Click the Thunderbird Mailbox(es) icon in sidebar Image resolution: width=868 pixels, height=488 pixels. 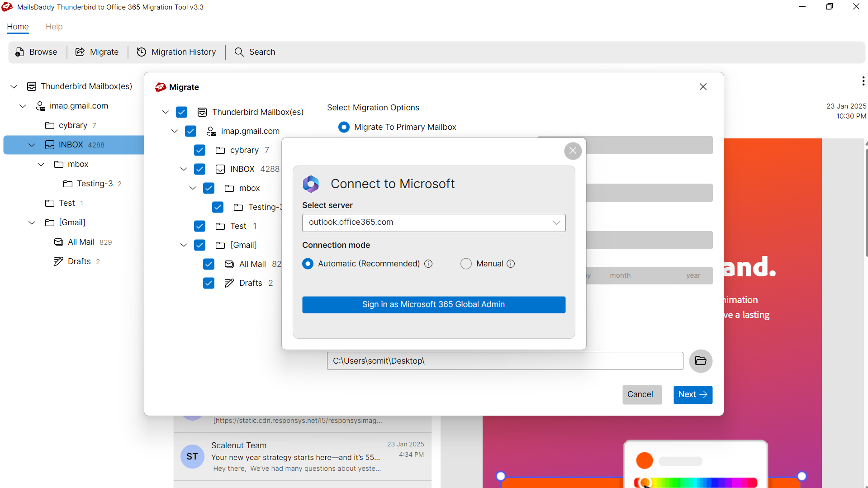(x=32, y=86)
